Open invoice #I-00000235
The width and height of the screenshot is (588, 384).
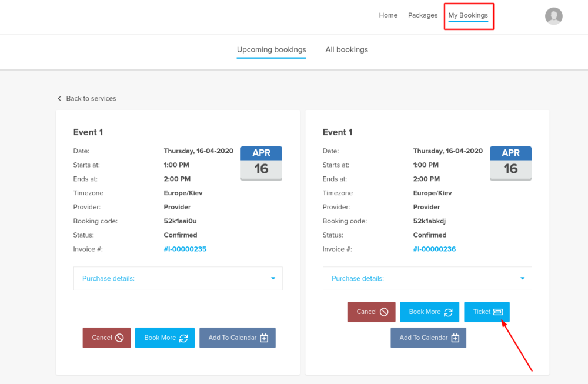[x=185, y=249]
